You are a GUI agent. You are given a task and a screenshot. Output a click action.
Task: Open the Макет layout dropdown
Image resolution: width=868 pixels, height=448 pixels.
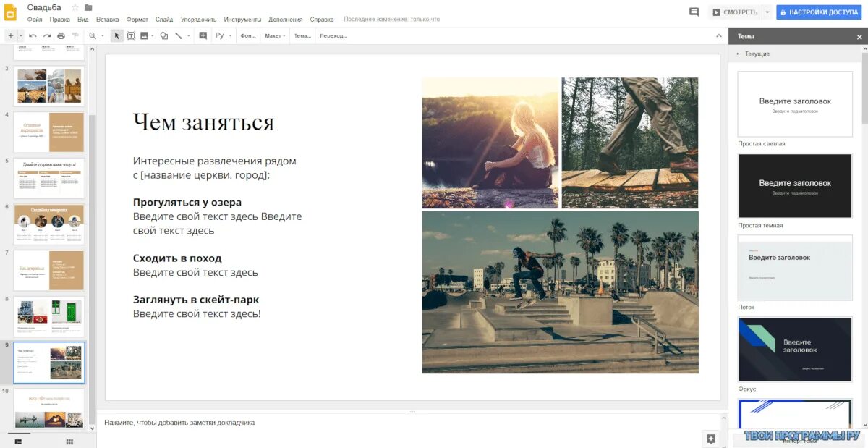point(275,35)
